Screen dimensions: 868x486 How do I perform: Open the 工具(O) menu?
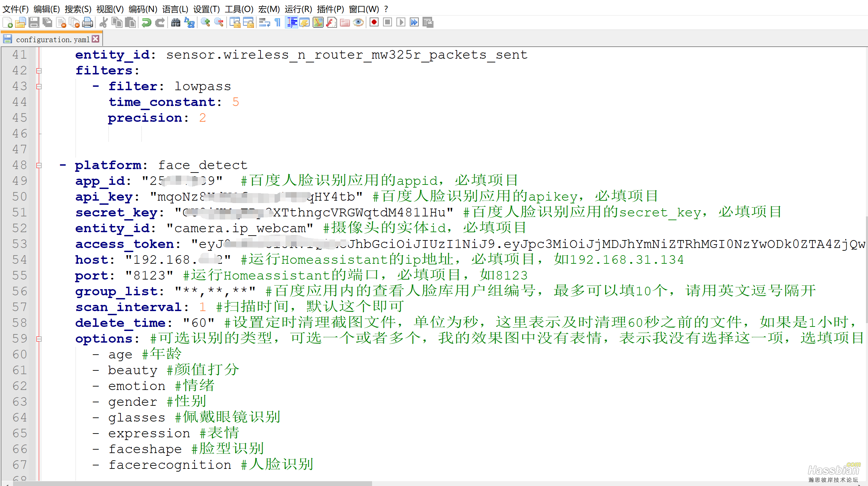click(x=239, y=9)
